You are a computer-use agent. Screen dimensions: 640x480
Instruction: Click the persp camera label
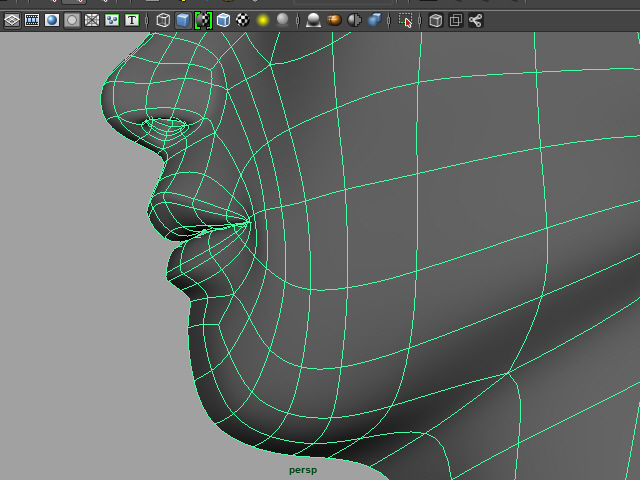pos(302,469)
